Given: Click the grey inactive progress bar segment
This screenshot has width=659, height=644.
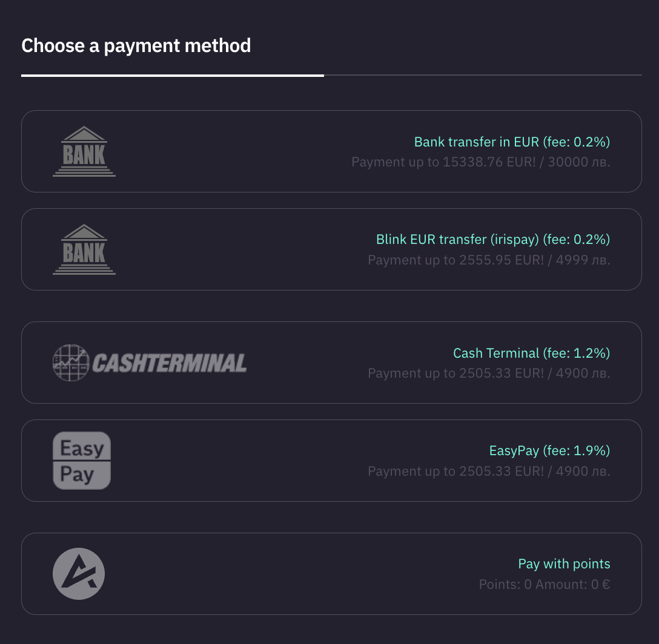Looking at the screenshot, I should pos(483,76).
